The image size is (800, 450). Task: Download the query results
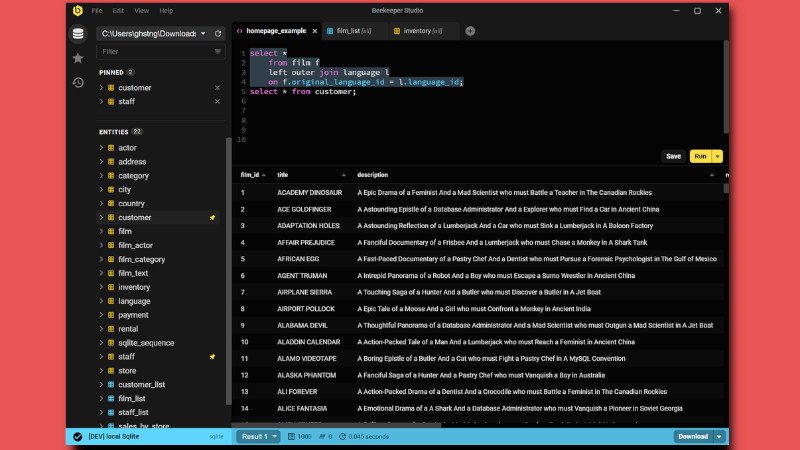tap(693, 437)
